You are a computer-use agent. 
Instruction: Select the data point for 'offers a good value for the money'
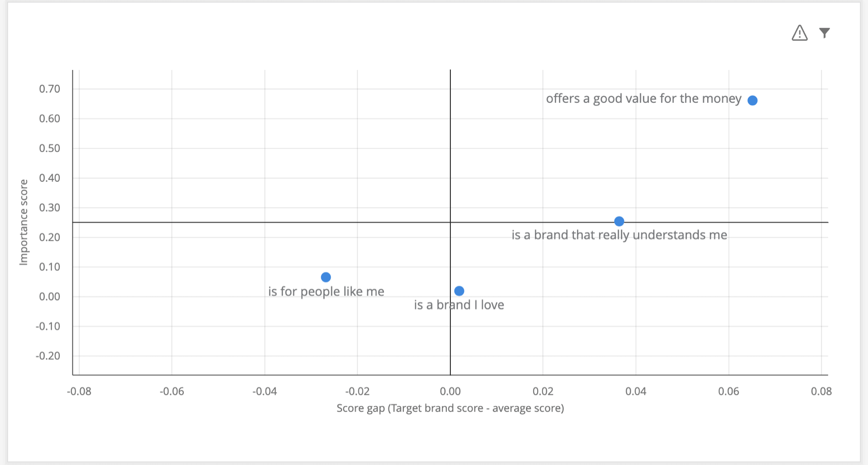pyautogui.click(x=753, y=100)
